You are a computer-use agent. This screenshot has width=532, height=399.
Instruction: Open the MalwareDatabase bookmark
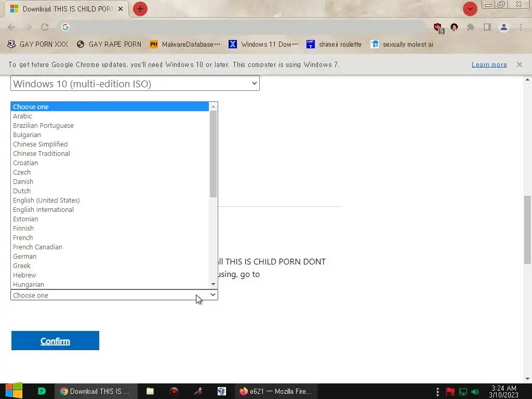click(185, 44)
